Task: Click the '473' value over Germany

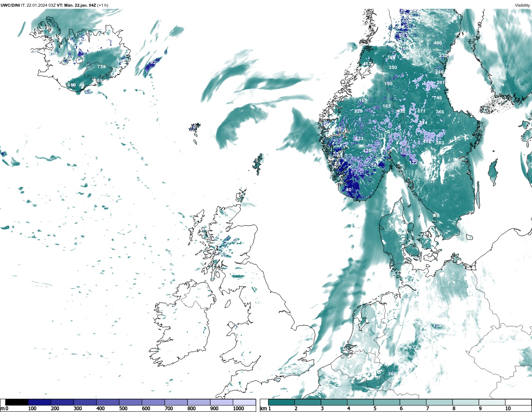Action: pos(413,347)
